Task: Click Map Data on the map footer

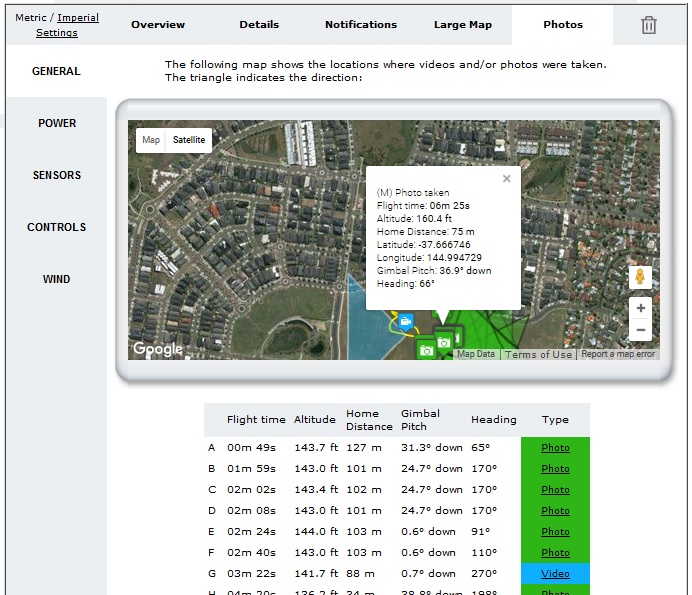Action: [476, 354]
